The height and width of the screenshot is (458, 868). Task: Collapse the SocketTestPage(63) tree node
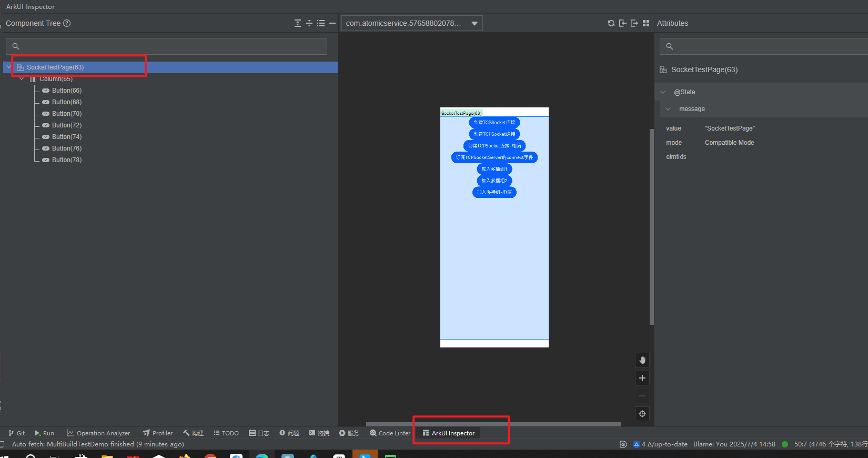pyautogui.click(x=9, y=67)
